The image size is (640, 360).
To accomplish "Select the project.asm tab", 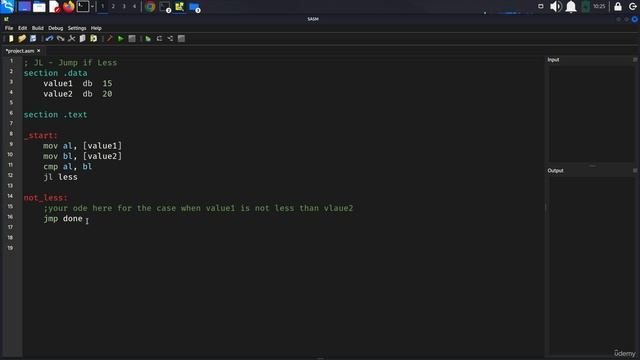I will (20, 51).
